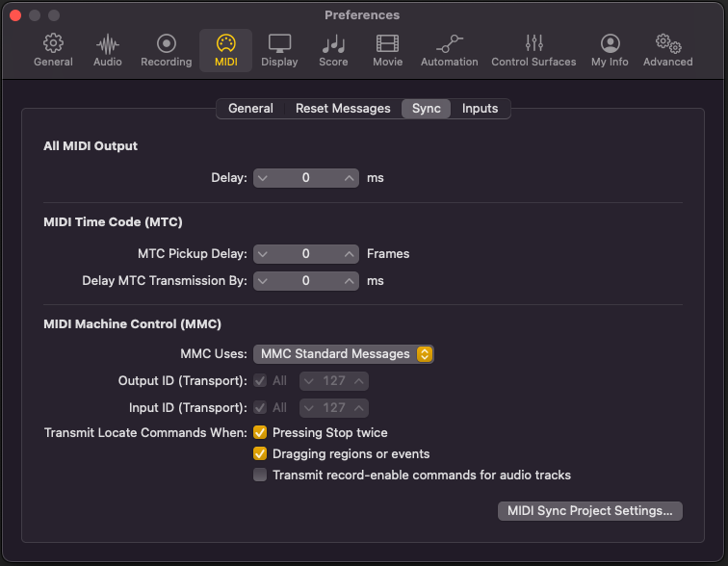Increase Delay MTC Transmission By value
The image size is (728, 566).
[x=350, y=281]
